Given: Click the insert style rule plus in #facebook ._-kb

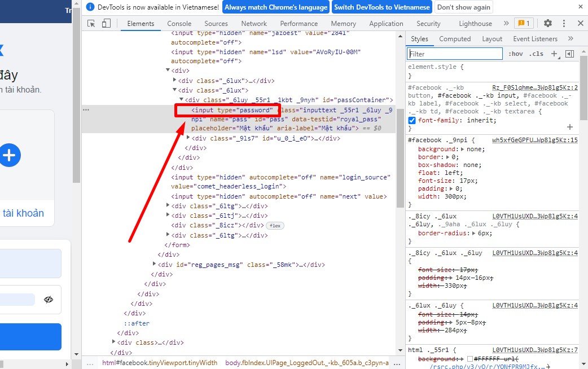Looking at the screenshot, I should pyautogui.click(x=569, y=127).
